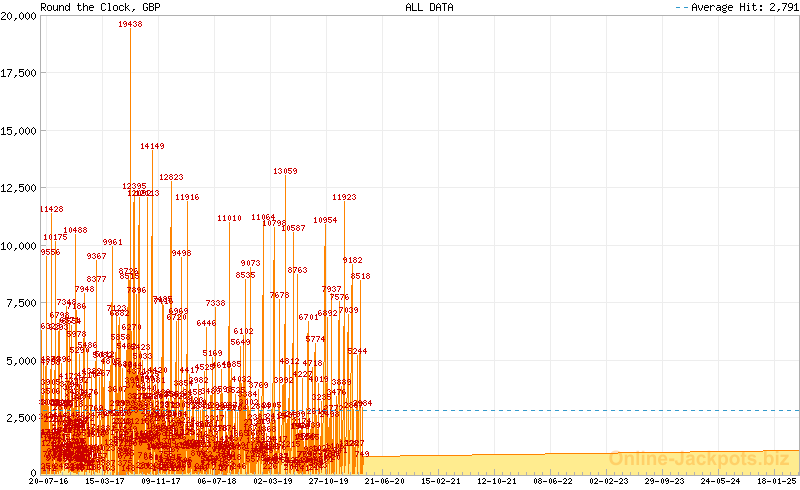This screenshot has height=490, width=800.
Task: Click the 10954 value label
Action: (x=325, y=220)
